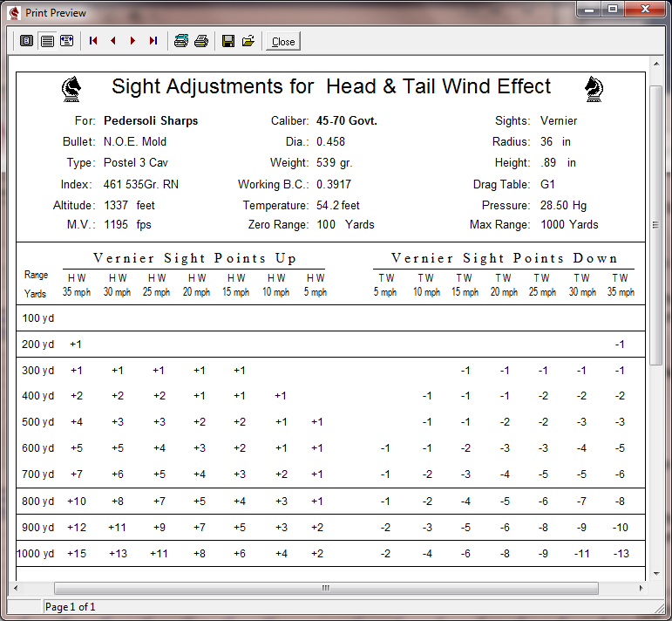The width and height of the screenshot is (672, 621).
Task: Save the report to disk
Action: [x=228, y=41]
